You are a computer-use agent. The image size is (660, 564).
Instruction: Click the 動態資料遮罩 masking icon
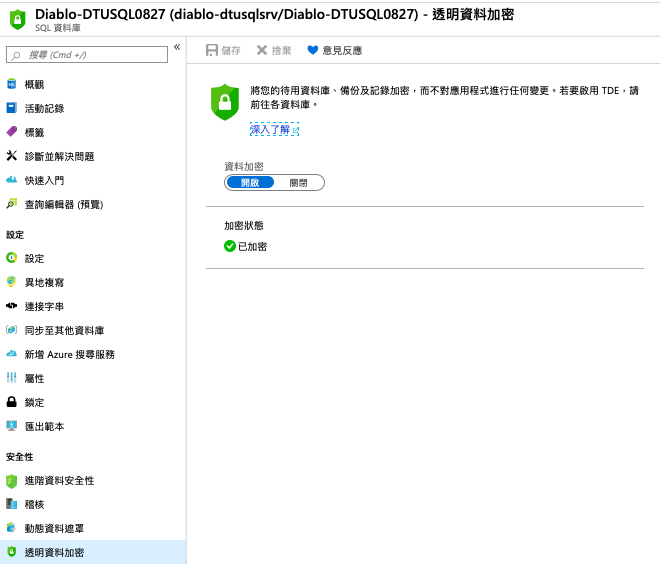pyautogui.click(x=12, y=528)
